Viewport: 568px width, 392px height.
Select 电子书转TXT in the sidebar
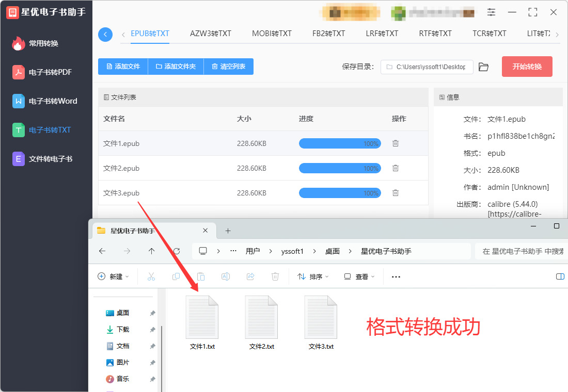click(x=42, y=130)
